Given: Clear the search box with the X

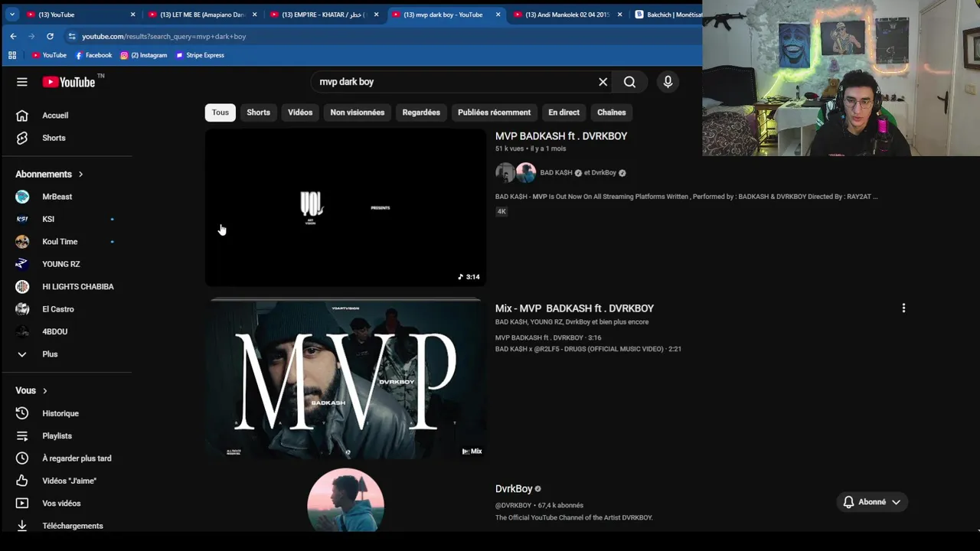Looking at the screenshot, I should point(603,82).
